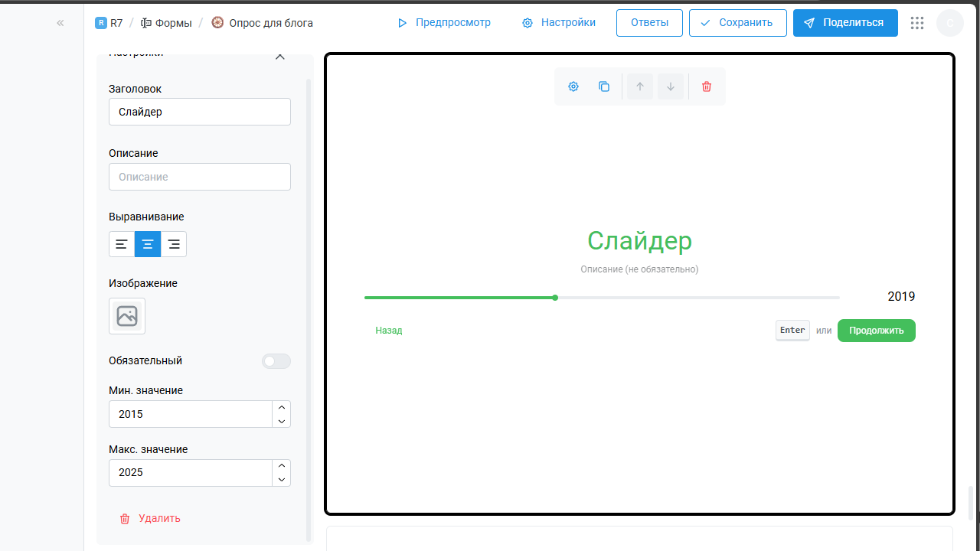980x551 pixels.
Task: Go to Формы breadcrumb
Action: [166, 23]
